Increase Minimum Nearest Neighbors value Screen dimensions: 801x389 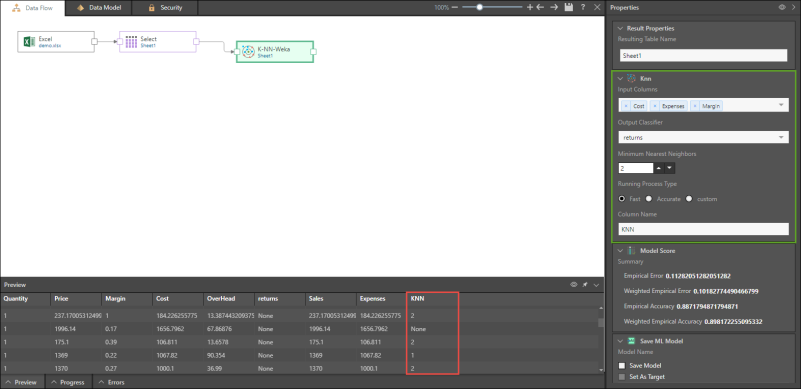click(659, 168)
